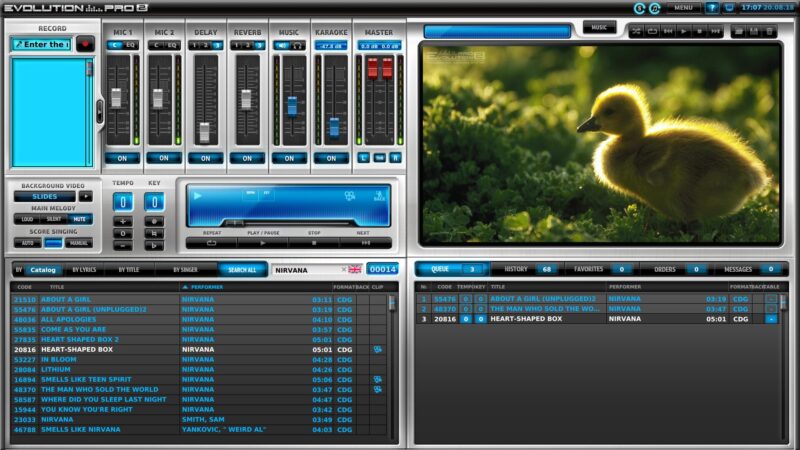
Task: Click the blue help question mark icon
Action: [712, 8]
